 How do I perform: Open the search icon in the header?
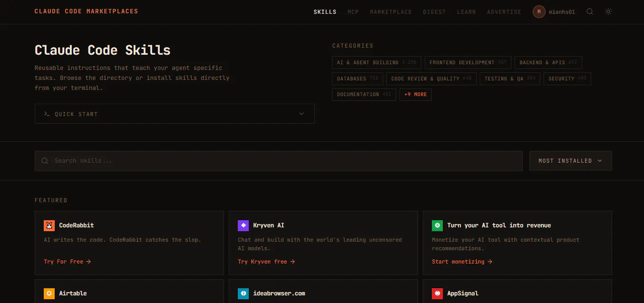[590, 11]
